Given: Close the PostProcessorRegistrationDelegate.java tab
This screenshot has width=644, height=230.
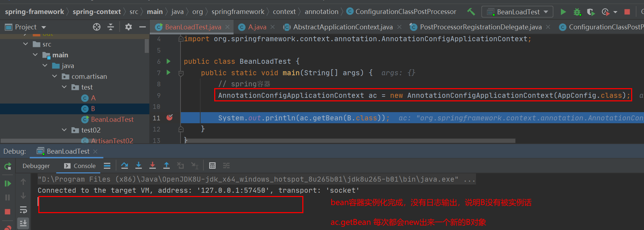Looking at the screenshot, I should 548,27.
